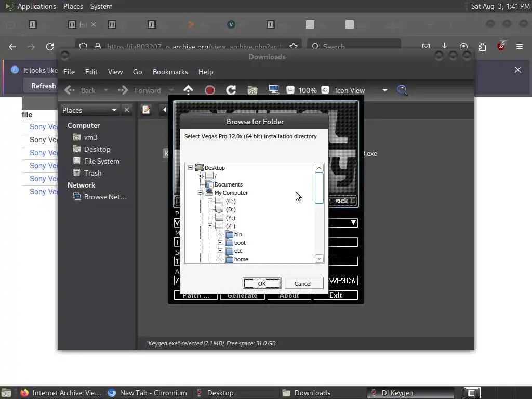Open the File menu in Downloads window

pos(69,72)
